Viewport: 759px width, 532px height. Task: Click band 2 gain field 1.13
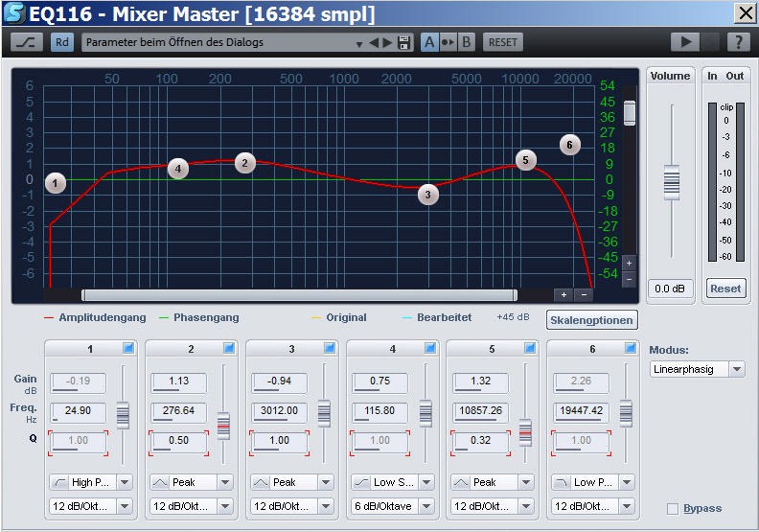178,382
